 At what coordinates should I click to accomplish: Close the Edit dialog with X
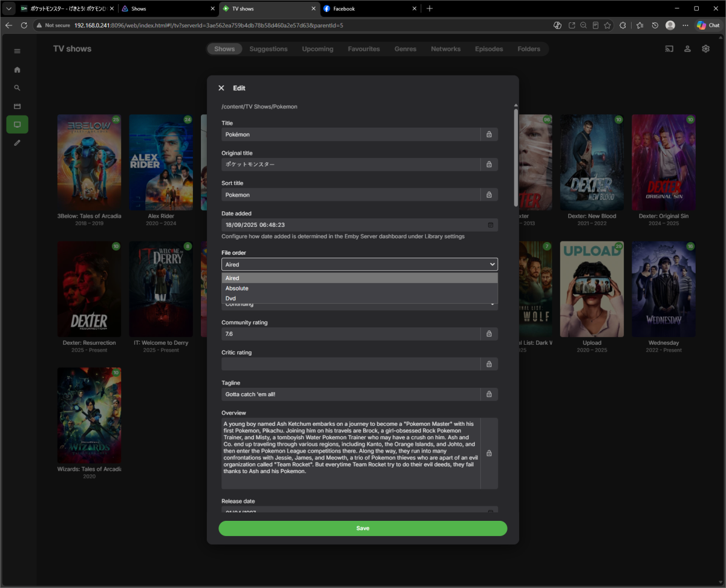pyautogui.click(x=221, y=88)
